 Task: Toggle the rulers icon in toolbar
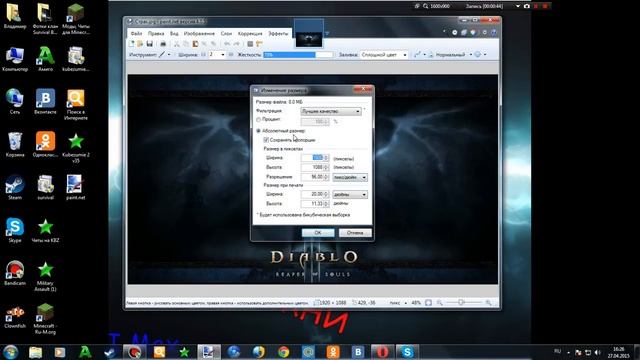point(259,44)
